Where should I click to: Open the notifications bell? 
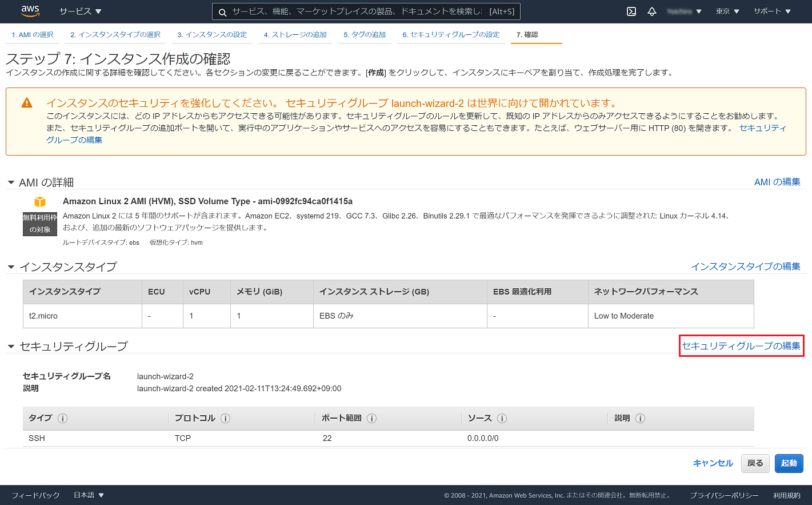tap(651, 11)
